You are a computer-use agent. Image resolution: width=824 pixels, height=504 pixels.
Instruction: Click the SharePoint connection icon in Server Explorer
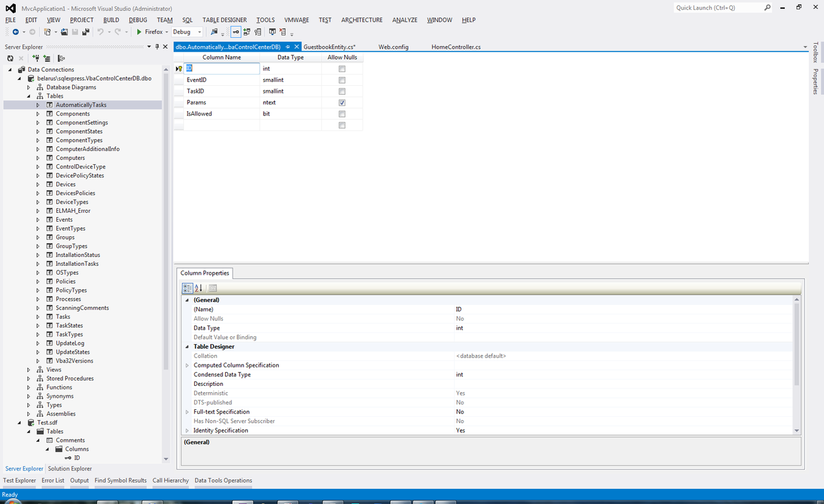(x=61, y=58)
